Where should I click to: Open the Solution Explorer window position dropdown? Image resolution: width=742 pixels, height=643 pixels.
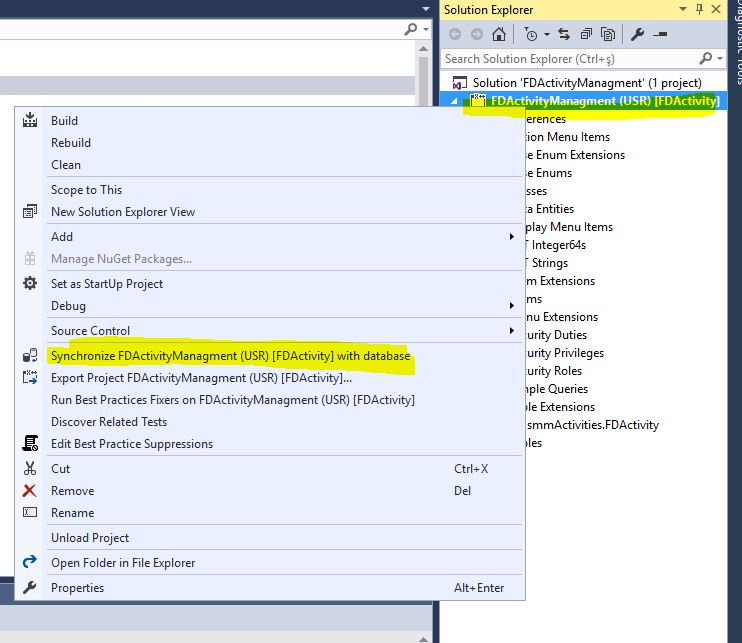point(682,9)
